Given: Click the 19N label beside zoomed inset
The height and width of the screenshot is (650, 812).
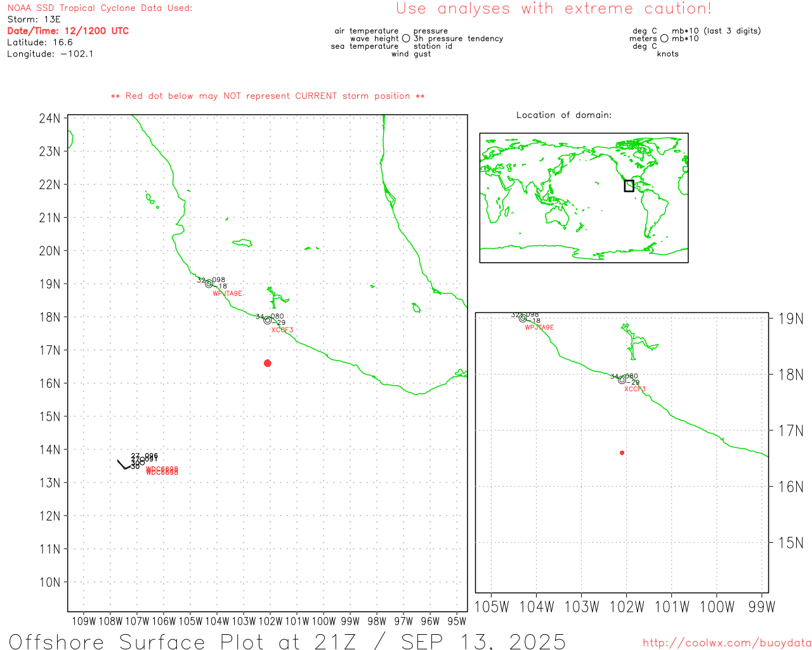Looking at the screenshot, I should pos(791,319).
